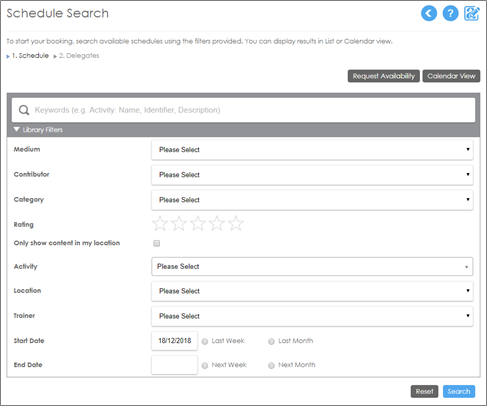Click the magnifying glass search icon
This screenshot has width=487, height=406.
24,110
